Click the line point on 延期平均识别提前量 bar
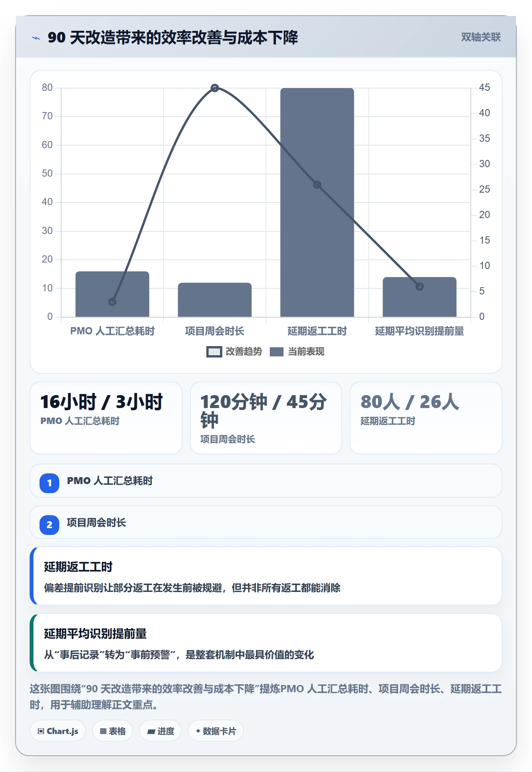 tap(420, 286)
